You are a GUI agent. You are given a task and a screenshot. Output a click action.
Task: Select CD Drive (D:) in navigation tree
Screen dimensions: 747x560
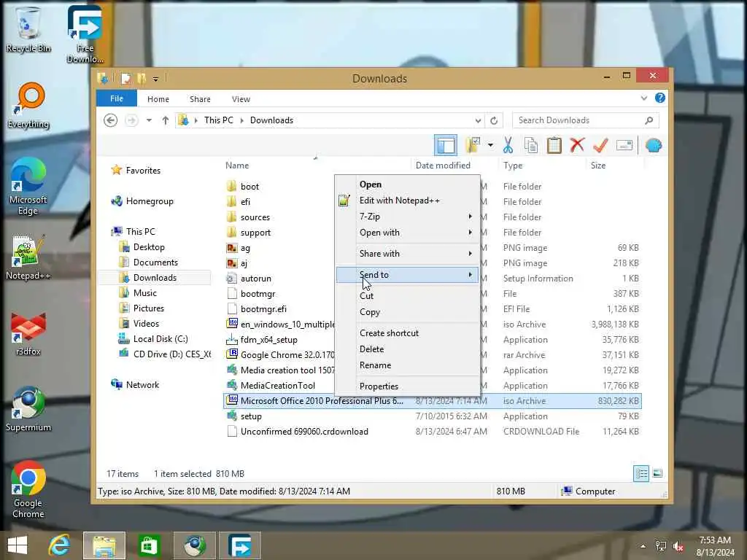171,354
